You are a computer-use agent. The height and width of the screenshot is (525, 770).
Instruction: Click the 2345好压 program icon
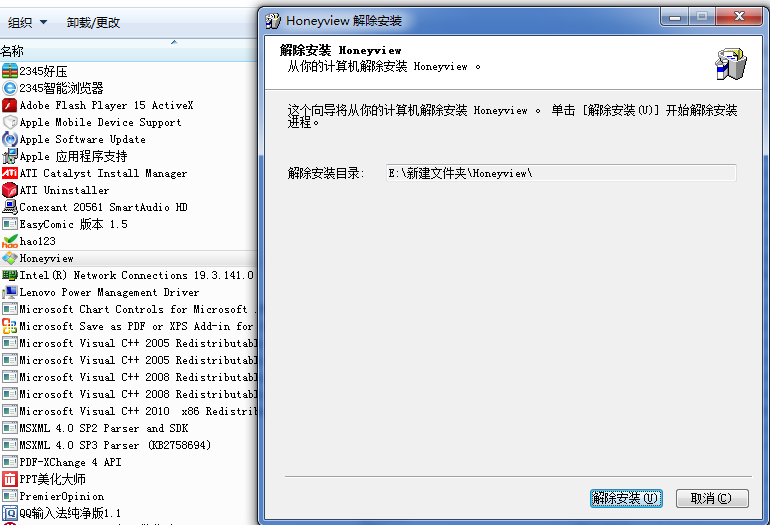pos(9,71)
